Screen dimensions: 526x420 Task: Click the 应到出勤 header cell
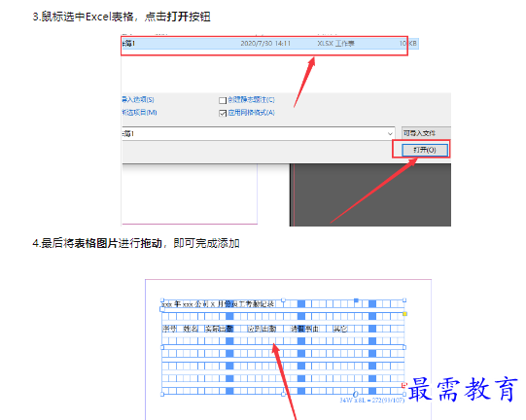(x=262, y=329)
